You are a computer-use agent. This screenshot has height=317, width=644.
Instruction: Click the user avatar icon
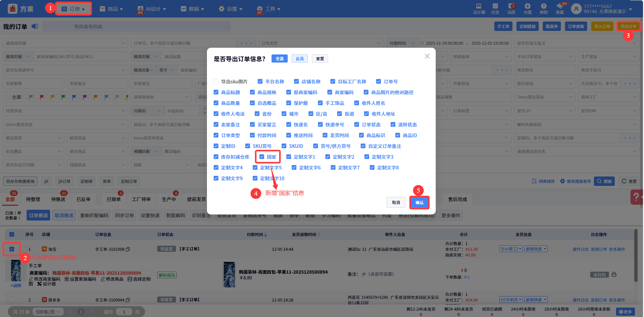coord(576,9)
